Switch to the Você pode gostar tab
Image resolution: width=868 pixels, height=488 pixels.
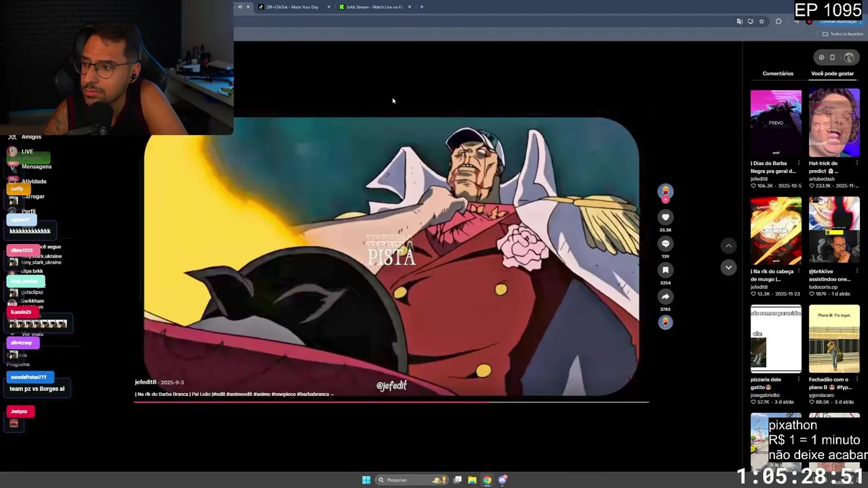833,73
